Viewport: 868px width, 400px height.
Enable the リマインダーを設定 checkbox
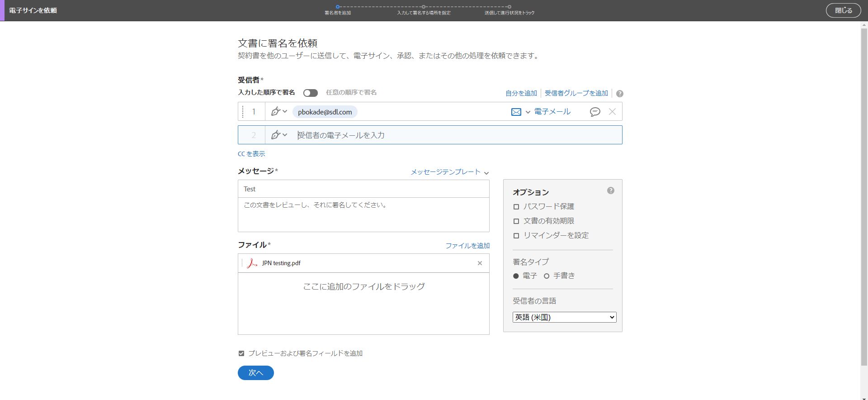[x=516, y=236]
